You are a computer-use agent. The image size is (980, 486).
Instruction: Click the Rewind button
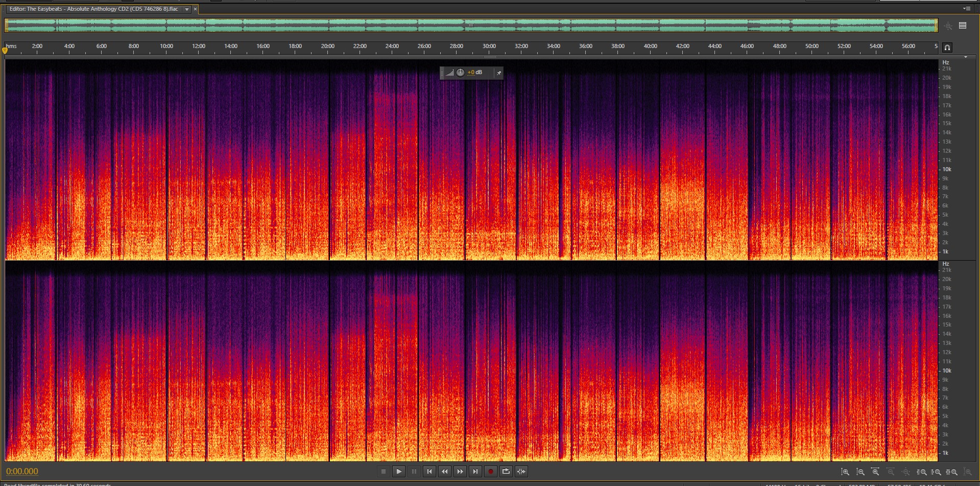point(445,472)
